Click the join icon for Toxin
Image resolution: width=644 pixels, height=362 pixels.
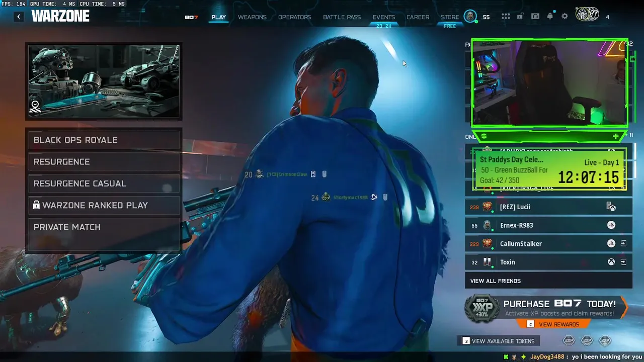pyautogui.click(x=623, y=262)
